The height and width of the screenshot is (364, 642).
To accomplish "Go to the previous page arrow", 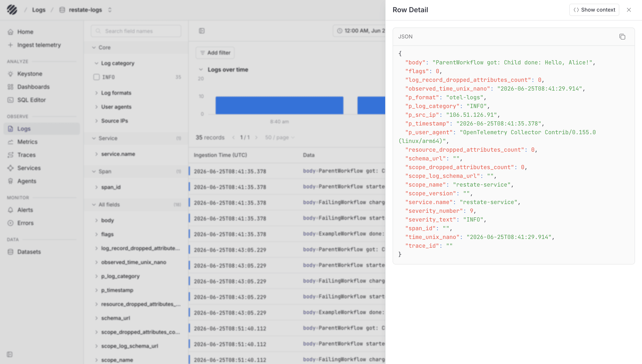I will [233, 137].
